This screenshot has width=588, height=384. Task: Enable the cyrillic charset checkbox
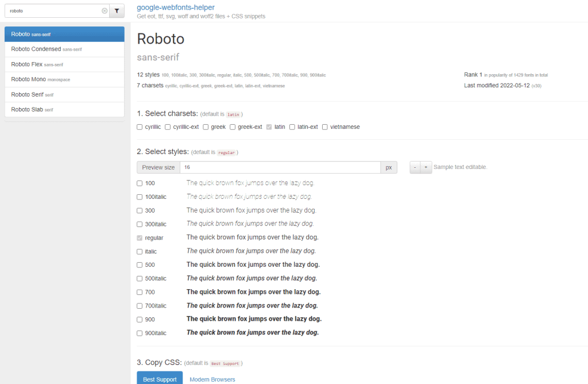(x=140, y=127)
